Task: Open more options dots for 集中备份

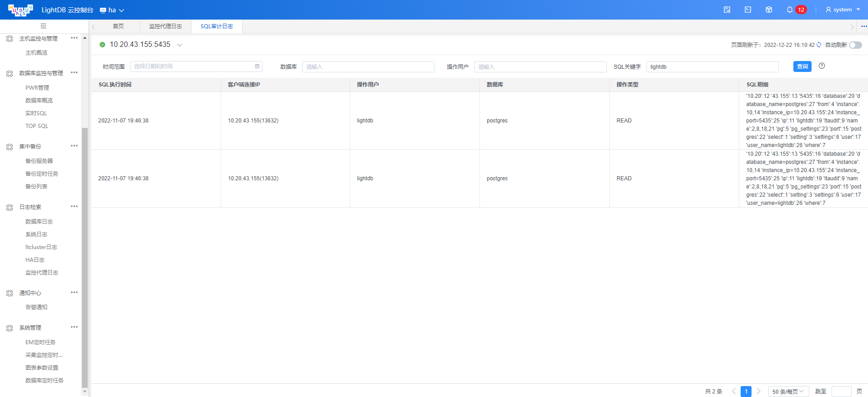Action: [x=74, y=146]
